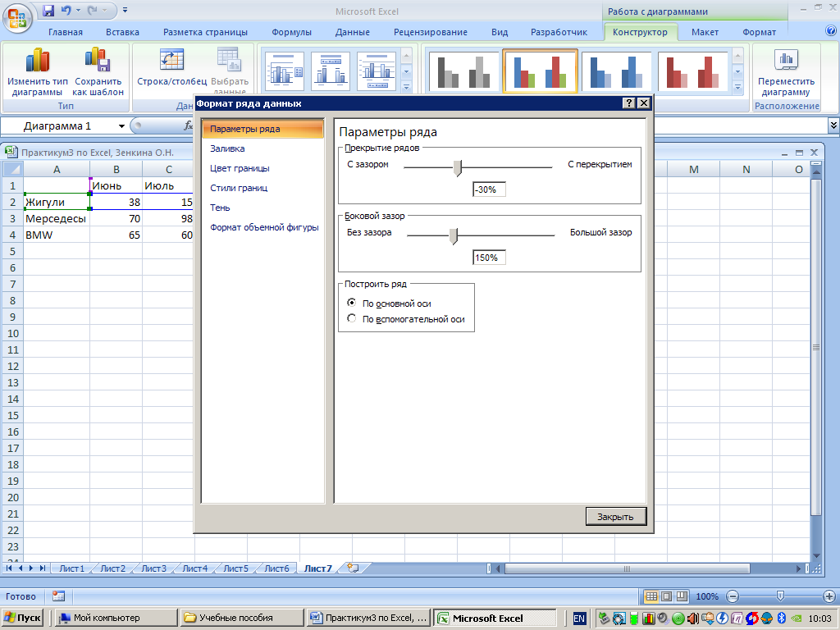Open the undo history dropdown arrow
Viewport: 840px width, 630px height.
(78, 10)
